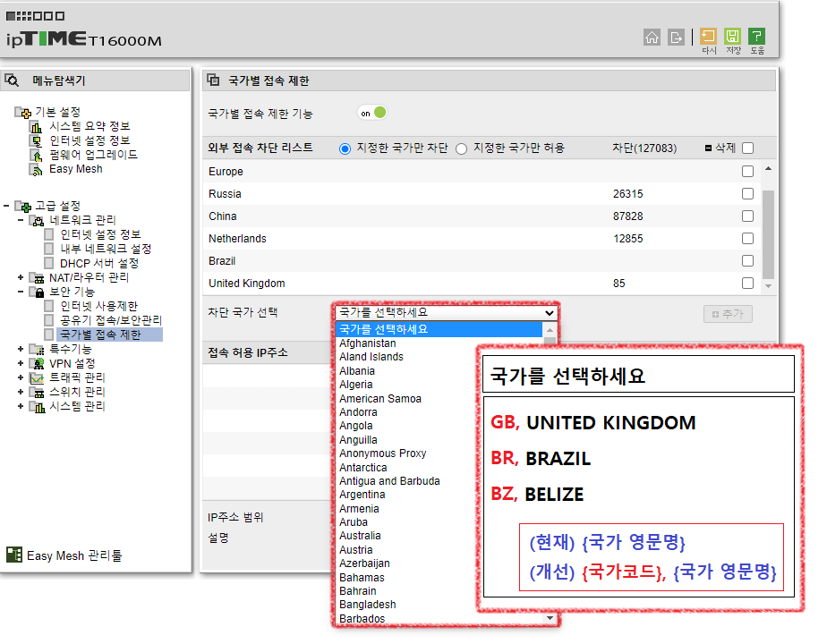Click the Easy Mesh 관리툴 icon
The height and width of the screenshot is (644, 827).
point(14,555)
